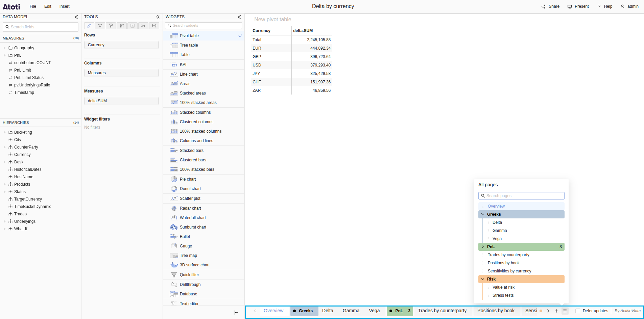The width and height of the screenshot is (644, 319).
Task: Select the Stacked columns widget
Action: pos(204,112)
